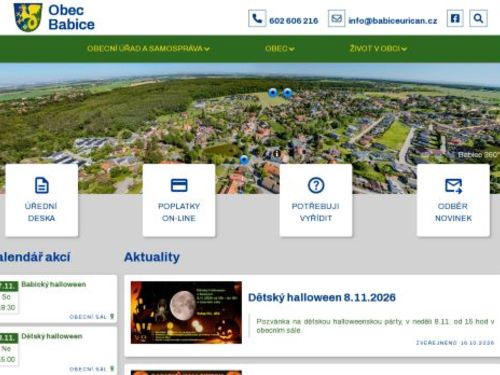The width and height of the screenshot is (500, 375).
Task: Click the Zveřejněno date of the halloween article
Action: [455, 343]
